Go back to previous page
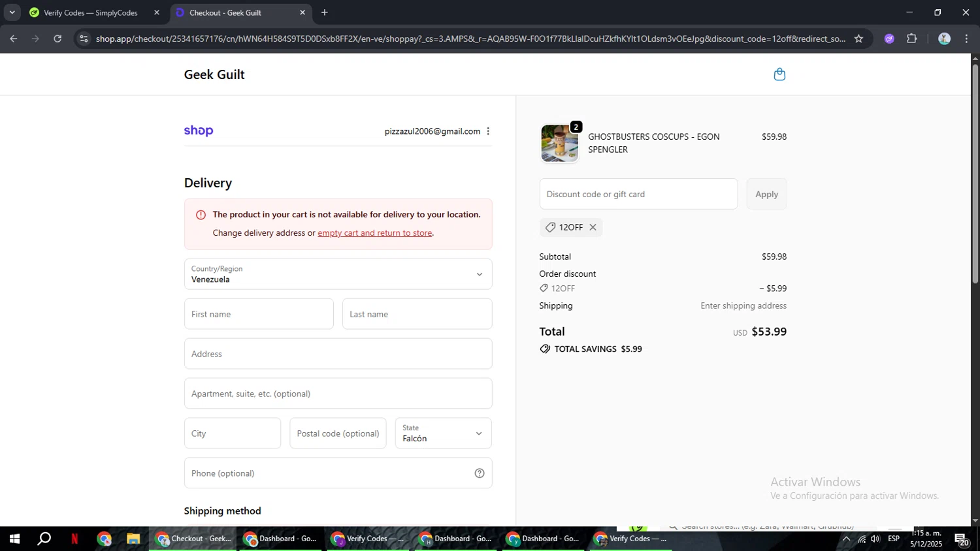Viewport: 980px width, 551px height. (x=14, y=39)
